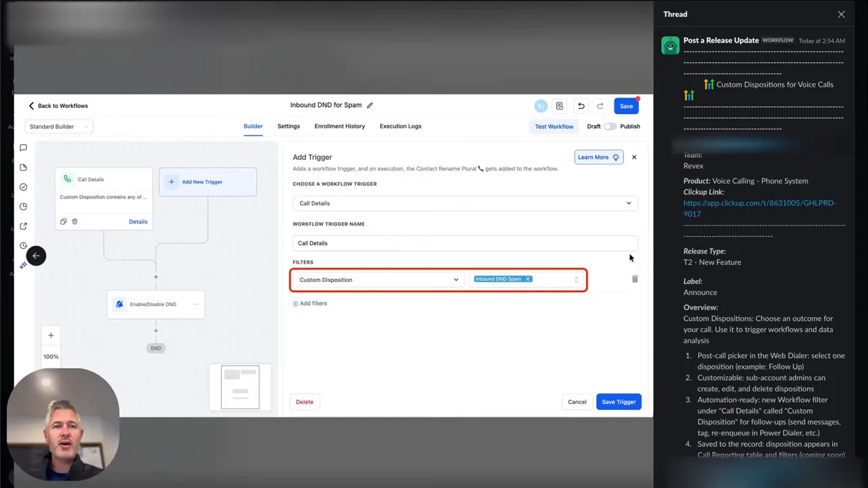Open the Choose a Workflow Trigger dropdown
This screenshot has width=868, height=488.
tap(465, 203)
